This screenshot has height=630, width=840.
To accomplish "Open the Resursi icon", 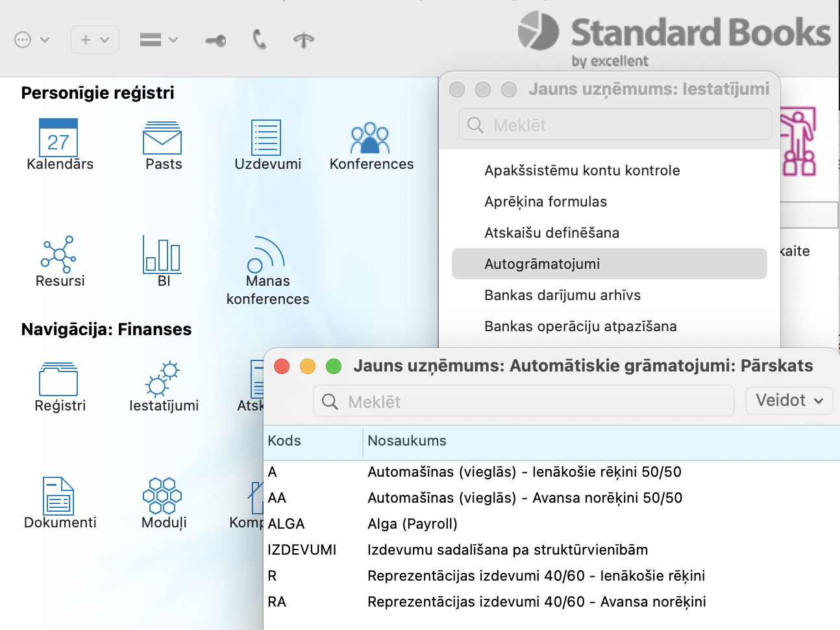I will tap(59, 255).
